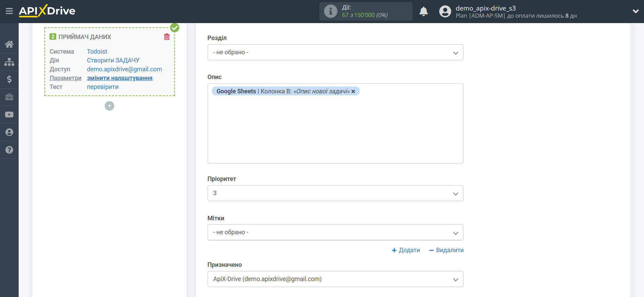Click the ПРИЙМАЧ ДАНИХ header
The image size is (644, 297).
[x=85, y=37]
